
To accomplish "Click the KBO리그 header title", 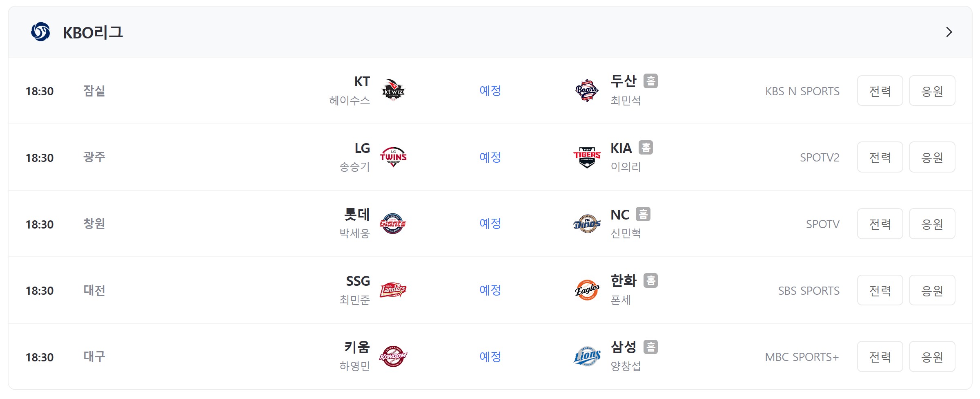I will tap(93, 32).
